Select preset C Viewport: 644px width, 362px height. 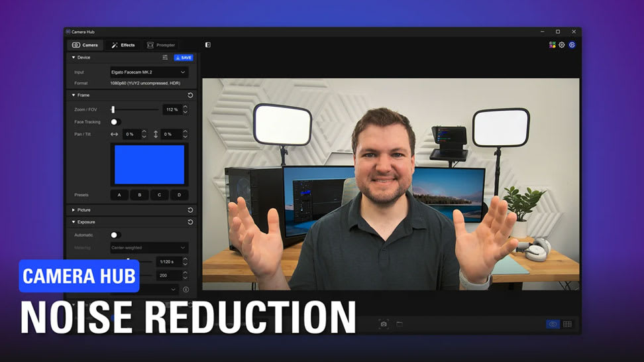coord(160,195)
